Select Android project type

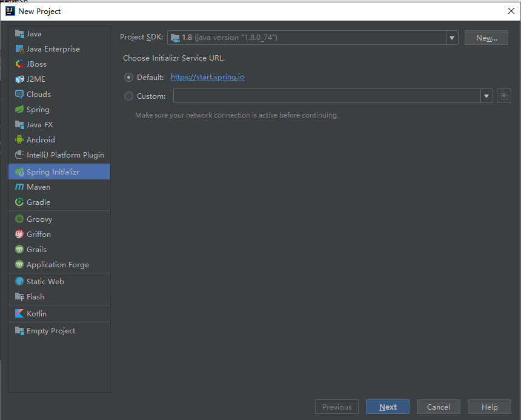tap(59, 139)
